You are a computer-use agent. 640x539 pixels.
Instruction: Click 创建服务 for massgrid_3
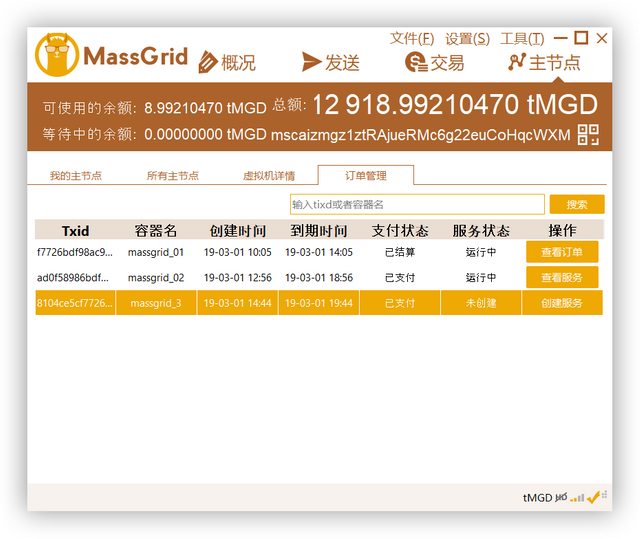562,303
